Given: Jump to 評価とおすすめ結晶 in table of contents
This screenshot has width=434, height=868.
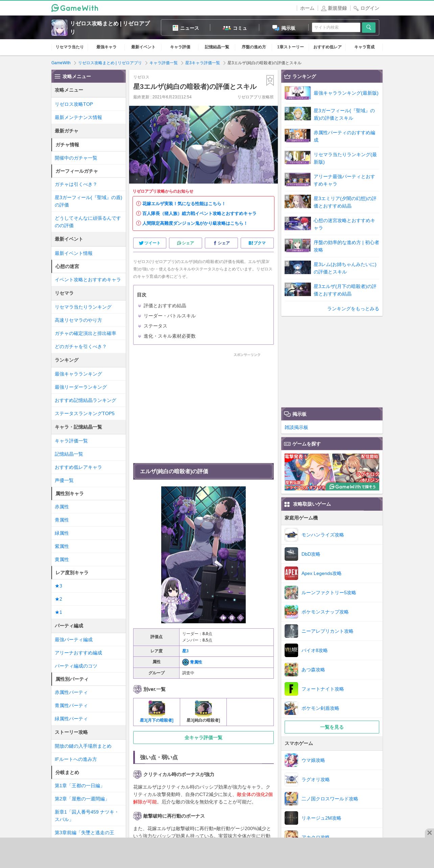Looking at the screenshot, I should point(165,306).
